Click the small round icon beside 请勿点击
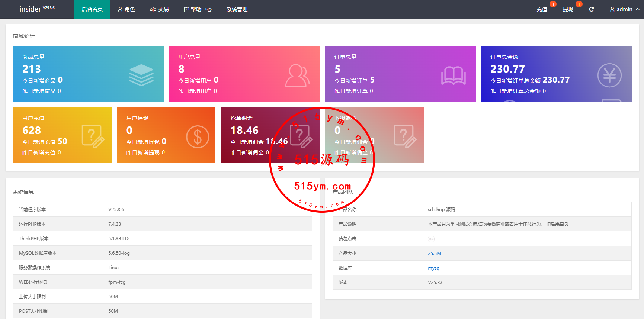Viewport: 644px width, 319px height. [431, 239]
